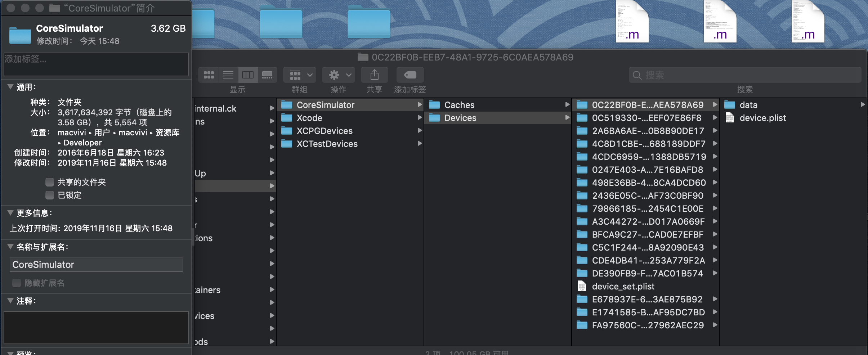Switch to gallery view
This screenshot has height=355, width=868.
(x=267, y=75)
